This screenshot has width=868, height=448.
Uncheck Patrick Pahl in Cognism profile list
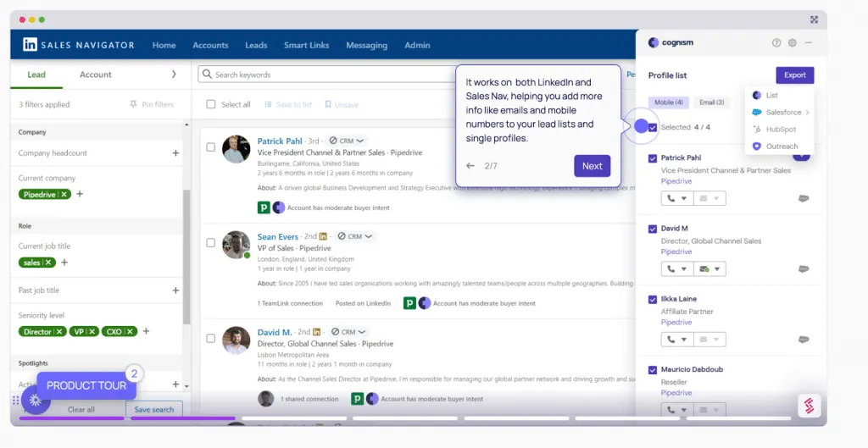coord(653,158)
